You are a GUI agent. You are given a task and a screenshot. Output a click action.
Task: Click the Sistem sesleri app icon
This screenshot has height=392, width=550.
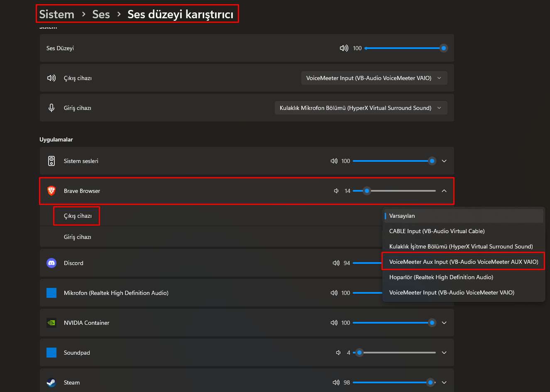tap(51, 161)
